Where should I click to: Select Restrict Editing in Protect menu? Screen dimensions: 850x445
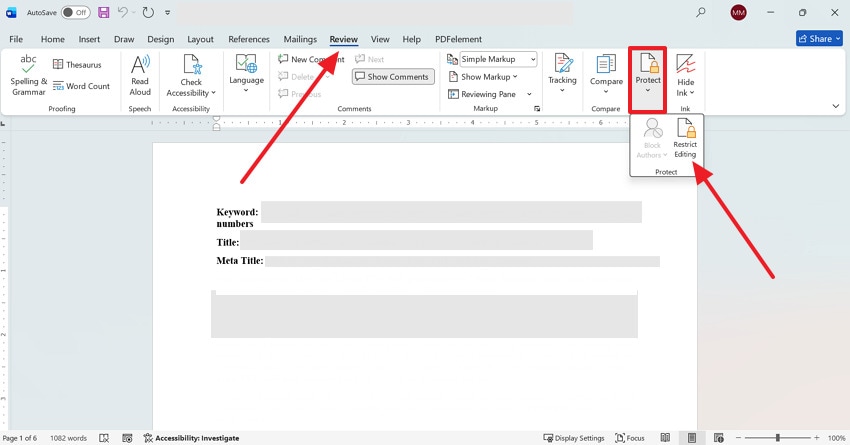pos(685,139)
